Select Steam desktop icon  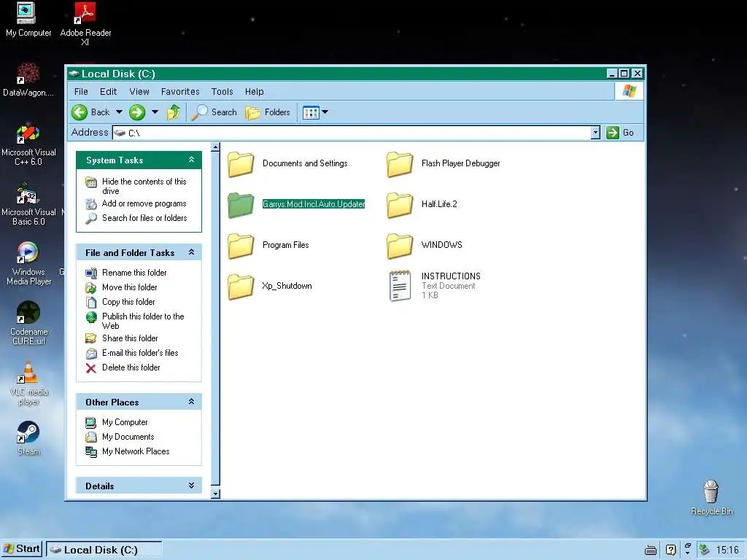pos(28,438)
